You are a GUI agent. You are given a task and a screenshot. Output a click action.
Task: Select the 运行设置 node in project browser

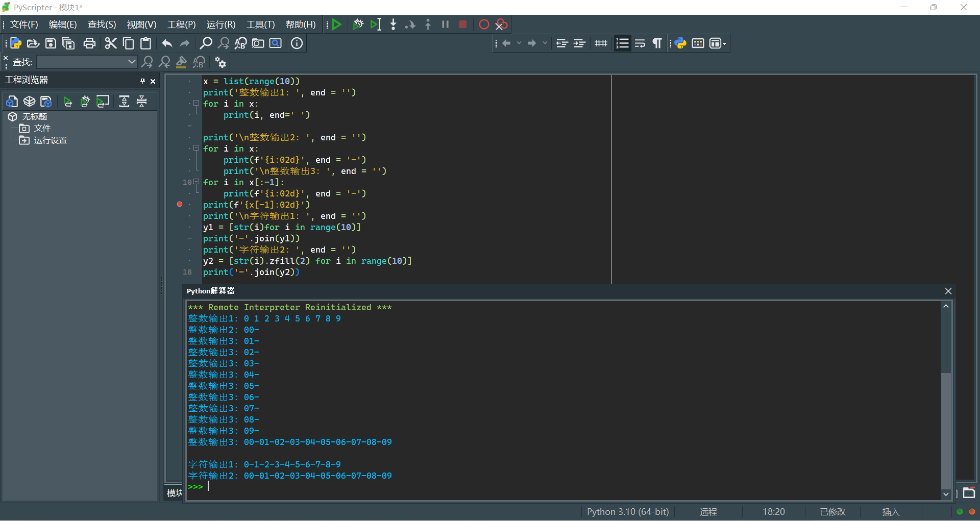[50, 140]
